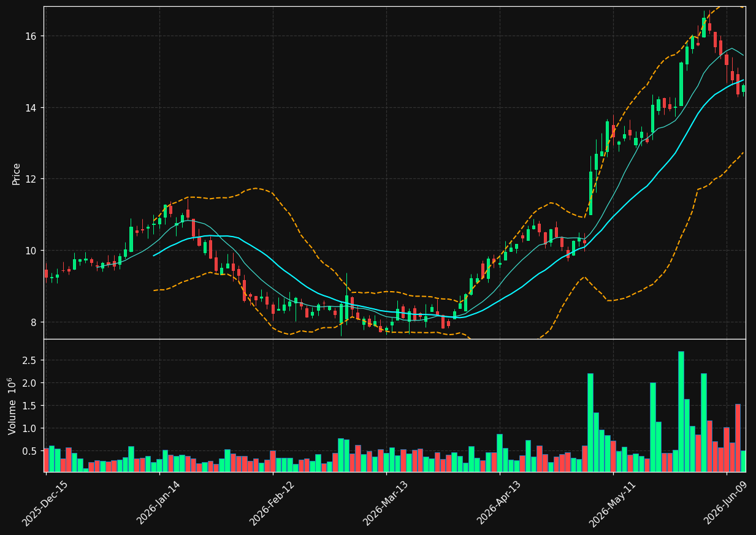Click the 2026-Apr-13 date label
Screen dimensions: 756x535
pos(498,503)
